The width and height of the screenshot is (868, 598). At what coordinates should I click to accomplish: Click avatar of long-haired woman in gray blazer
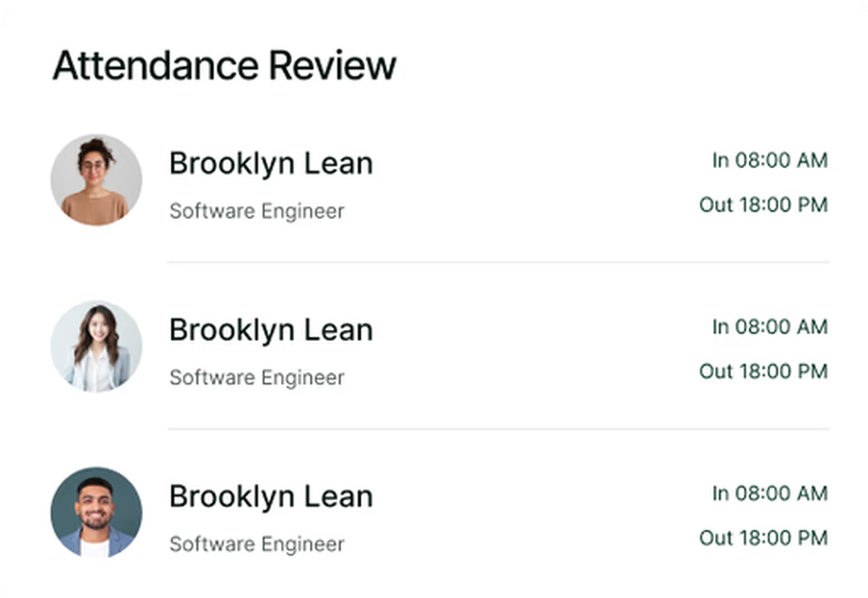(96, 346)
